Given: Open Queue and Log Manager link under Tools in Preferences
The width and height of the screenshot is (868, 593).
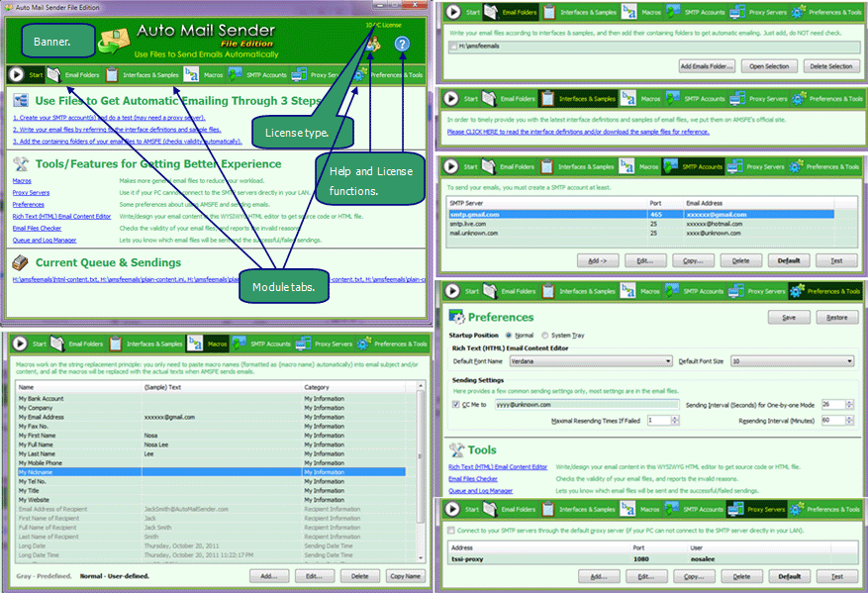Looking at the screenshot, I should point(480,491).
